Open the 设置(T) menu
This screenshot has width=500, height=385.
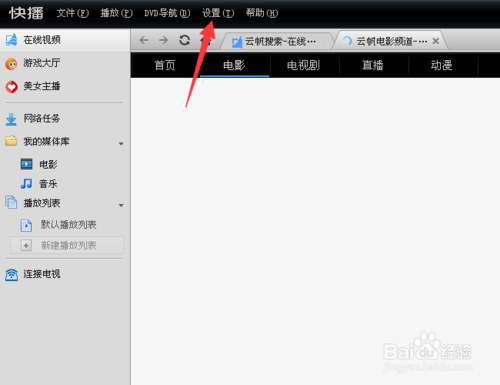(x=218, y=13)
